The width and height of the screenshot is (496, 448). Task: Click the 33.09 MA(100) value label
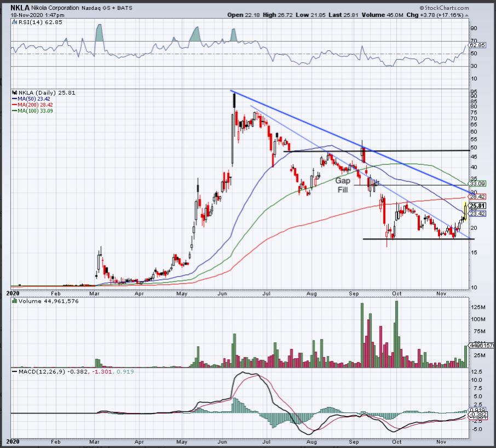(x=477, y=183)
